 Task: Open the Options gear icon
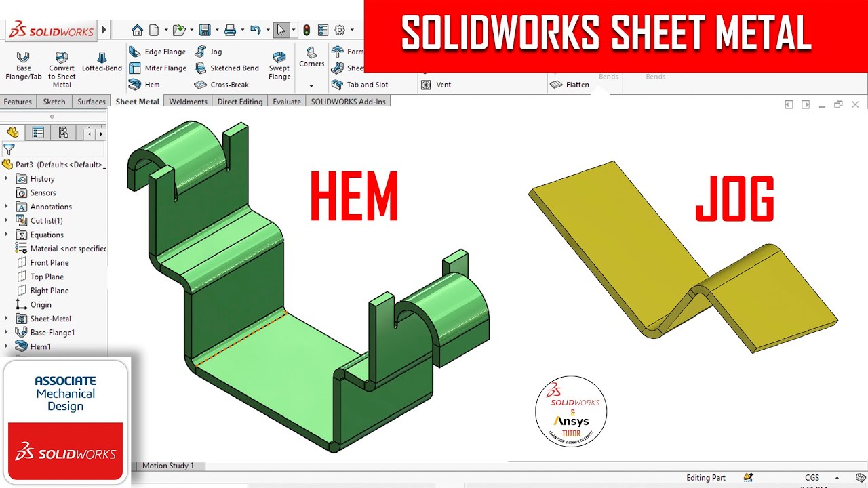coord(340,30)
